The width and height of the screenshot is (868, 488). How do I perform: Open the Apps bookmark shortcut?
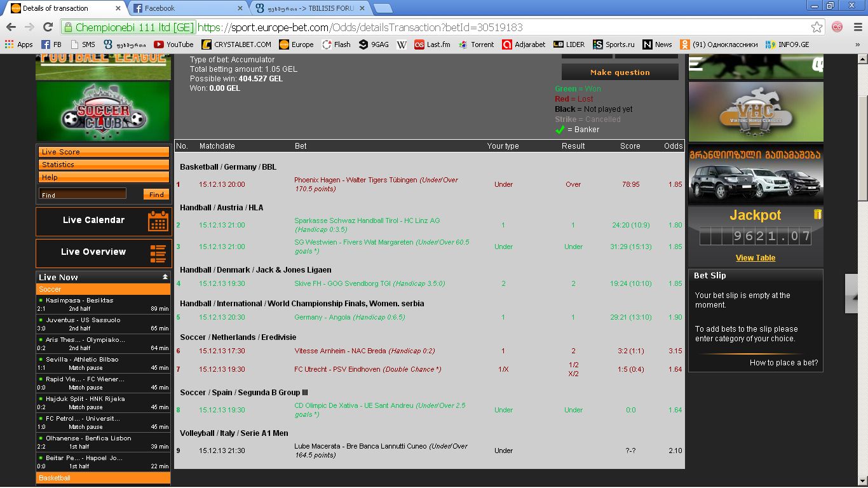(19, 44)
